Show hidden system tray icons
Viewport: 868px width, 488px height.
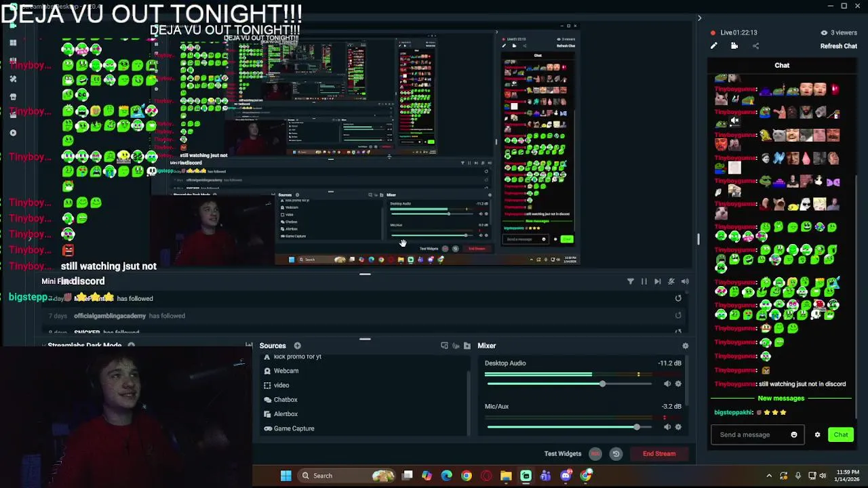769,476
